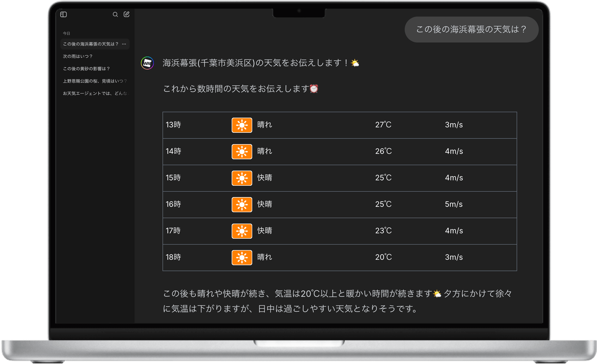The image size is (597, 364).
Task: Start a new chat with compose icon
Action: (x=127, y=14)
